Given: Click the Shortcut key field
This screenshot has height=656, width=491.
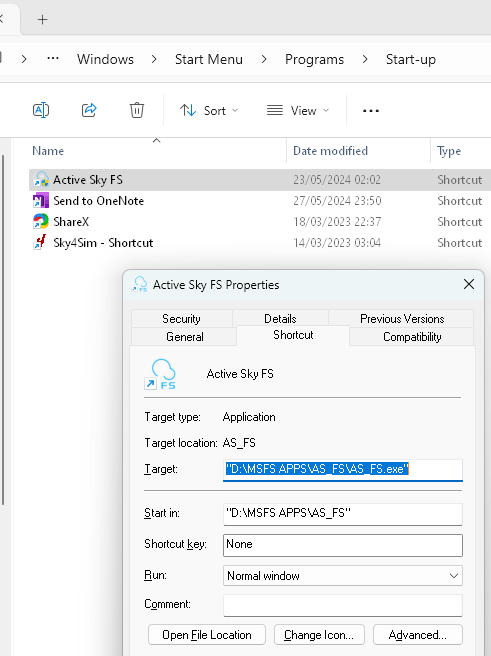Looking at the screenshot, I should tap(343, 545).
